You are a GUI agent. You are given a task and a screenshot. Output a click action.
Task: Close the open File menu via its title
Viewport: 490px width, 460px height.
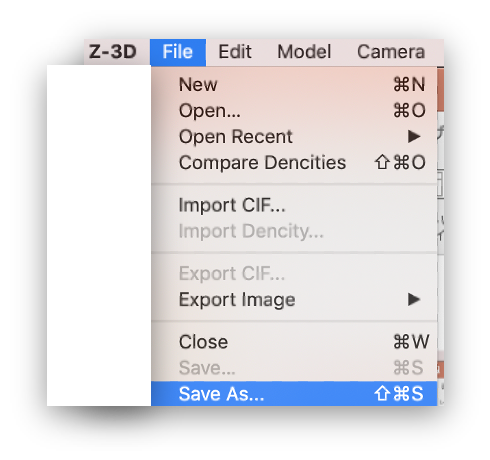178,52
